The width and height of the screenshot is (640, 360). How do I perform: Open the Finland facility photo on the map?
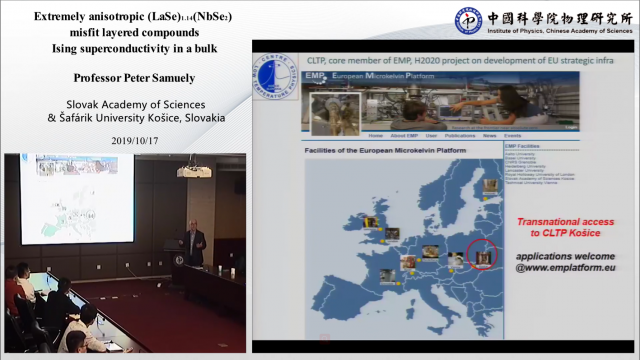[490, 187]
